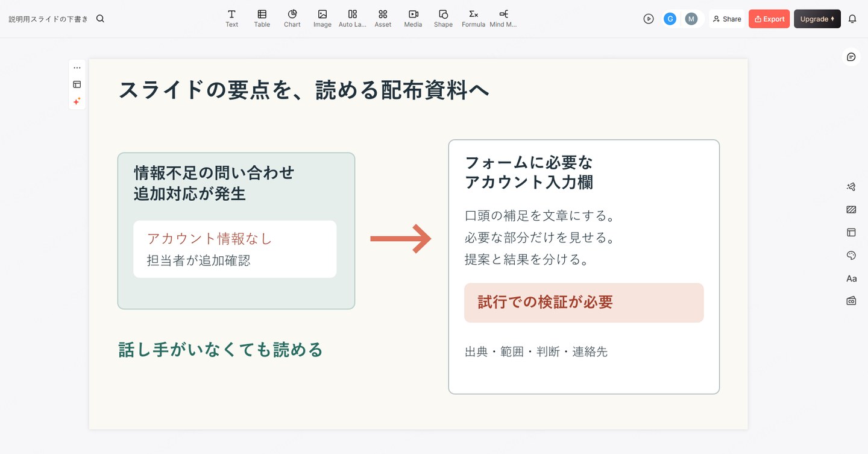This screenshot has width=868, height=454.
Task: Start the presentation play button
Action: tap(649, 19)
